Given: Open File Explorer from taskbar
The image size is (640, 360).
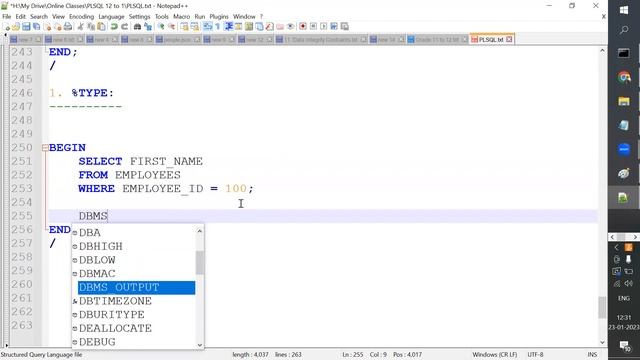Looking at the screenshot, I should tap(624, 101).
